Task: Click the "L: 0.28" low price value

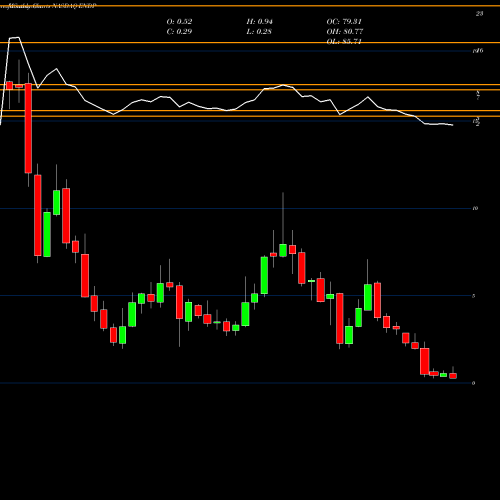Action: (259, 32)
